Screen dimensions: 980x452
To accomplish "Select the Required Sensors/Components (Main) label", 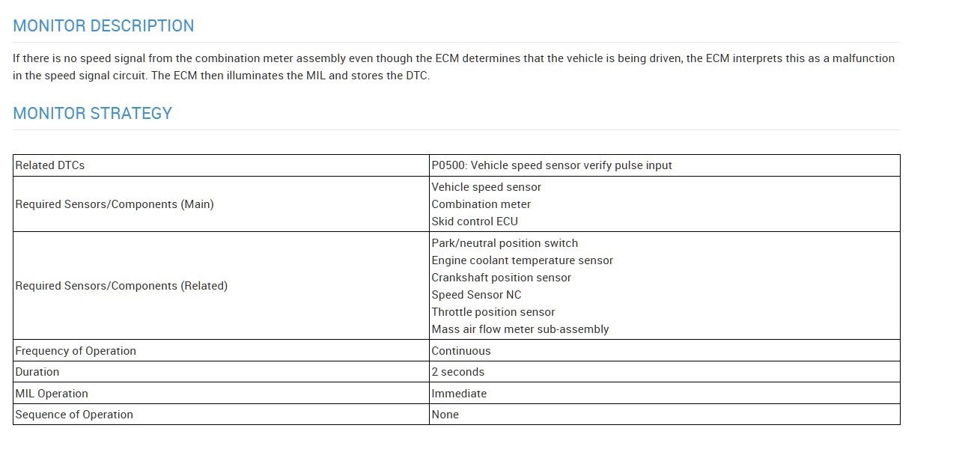I will tap(115, 204).
